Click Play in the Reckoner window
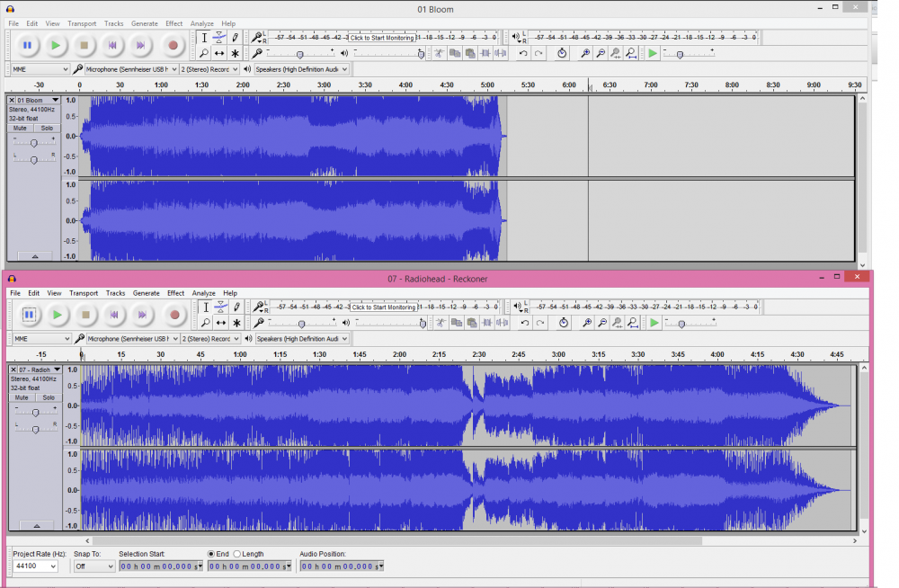 (x=58, y=315)
